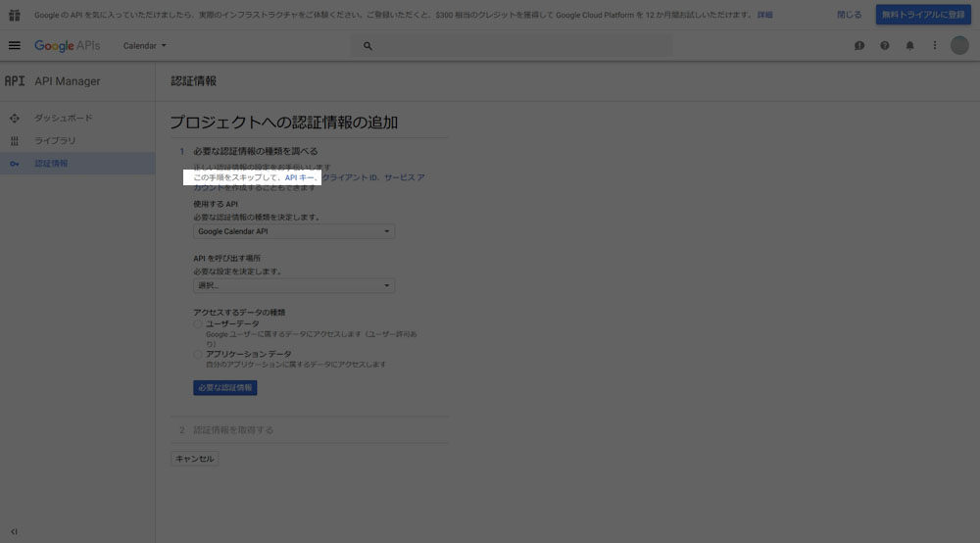The image size is (980, 543).
Task: Open the help question mark icon
Action: pyautogui.click(x=884, y=46)
